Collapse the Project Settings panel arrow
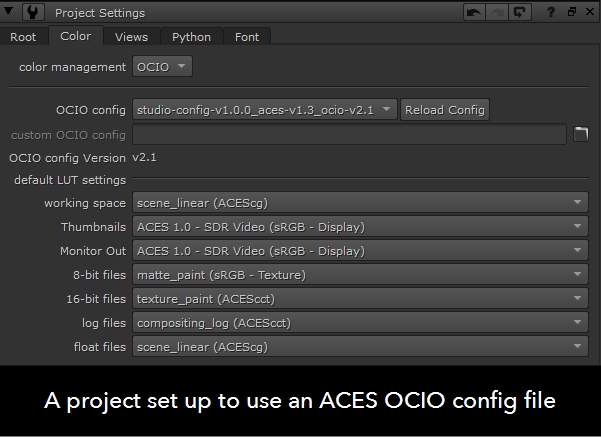The width and height of the screenshot is (601, 446). [12, 13]
